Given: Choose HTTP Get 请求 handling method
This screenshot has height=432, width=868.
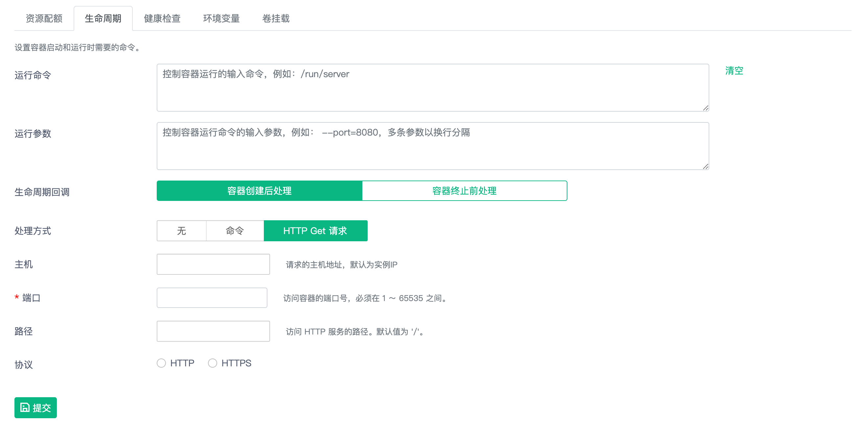Looking at the screenshot, I should point(315,231).
